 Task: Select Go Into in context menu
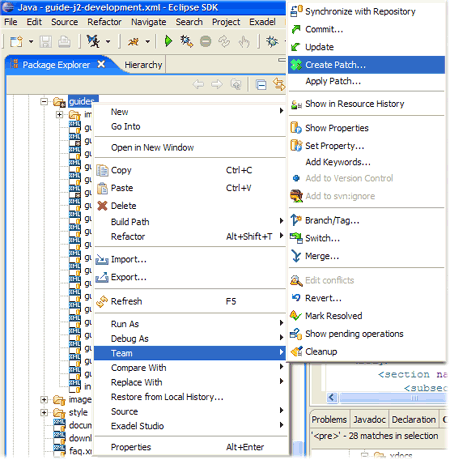tap(190, 127)
